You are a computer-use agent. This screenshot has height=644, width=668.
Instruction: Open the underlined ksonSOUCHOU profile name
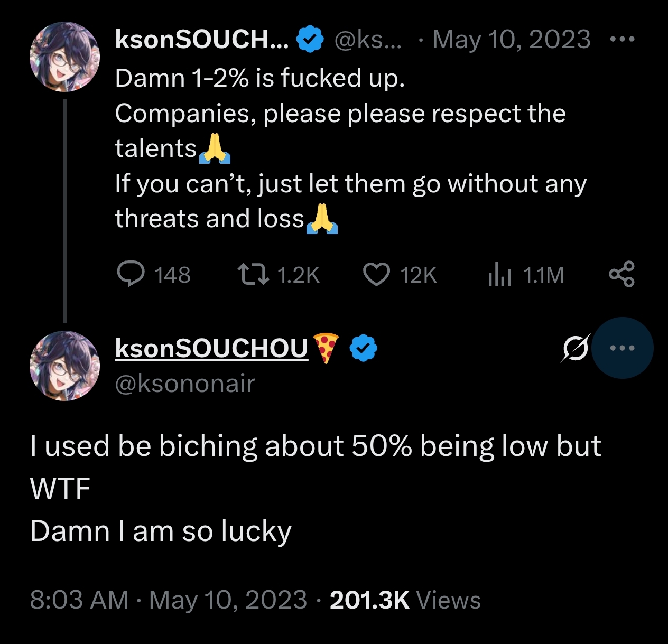[211, 348]
